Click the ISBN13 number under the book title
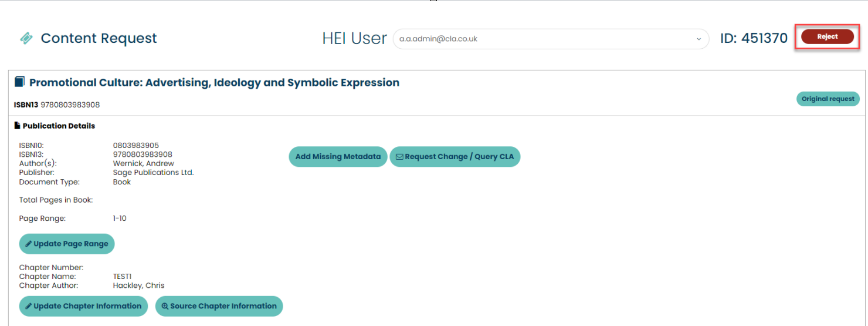868x326 pixels. [x=70, y=105]
